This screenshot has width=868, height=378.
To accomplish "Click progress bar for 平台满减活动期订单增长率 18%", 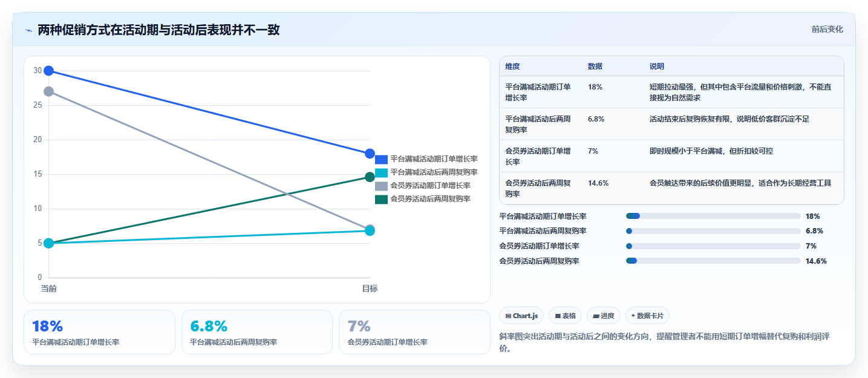I will pos(713,216).
